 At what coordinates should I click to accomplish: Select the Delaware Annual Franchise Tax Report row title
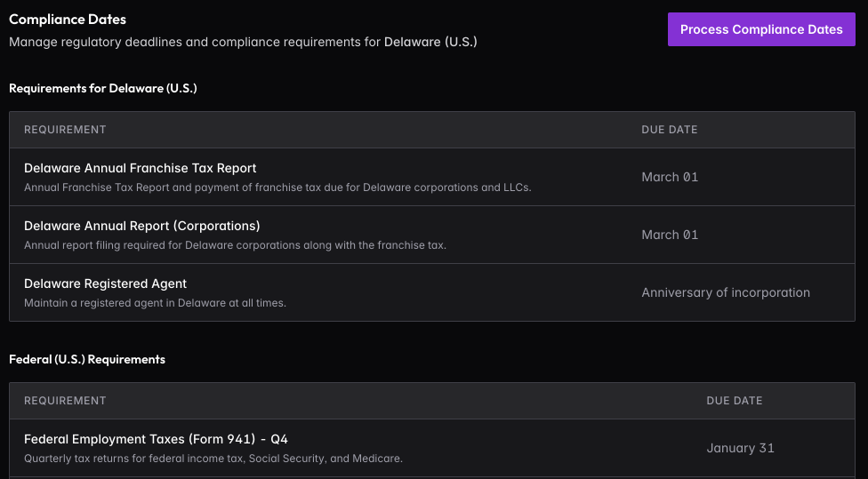140,168
